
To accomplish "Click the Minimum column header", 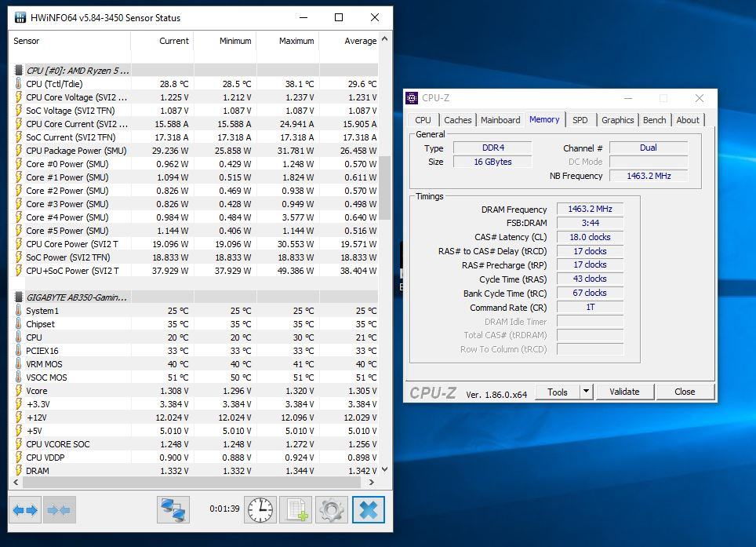I will 225,41.
